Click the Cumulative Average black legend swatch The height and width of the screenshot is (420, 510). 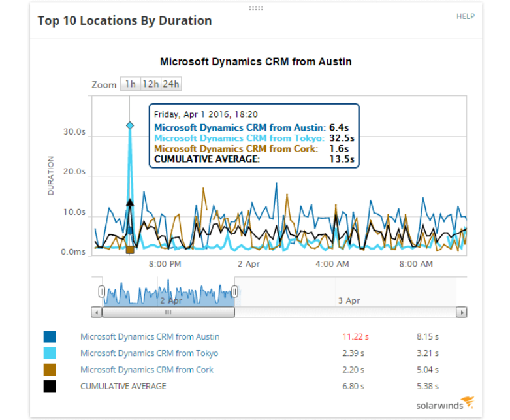(50, 387)
